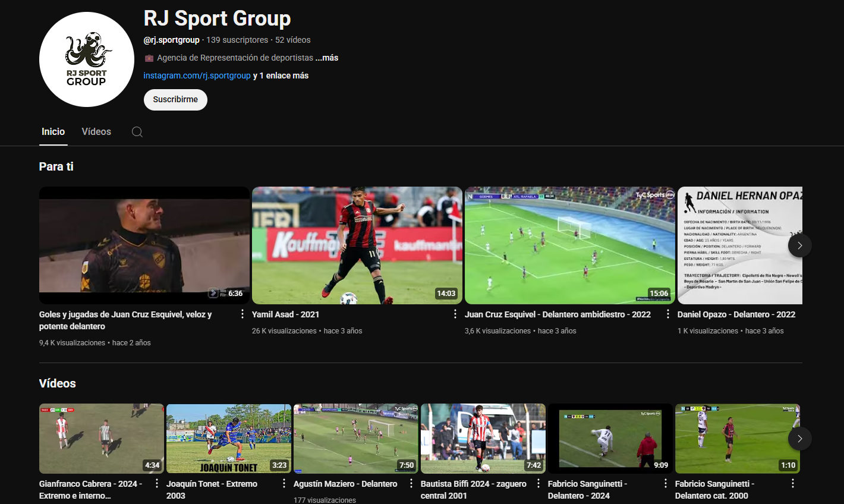Open 'Gianfranco Cabrera - 2024' video title
This screenshot has width=844, height=504.
[90, 490]
